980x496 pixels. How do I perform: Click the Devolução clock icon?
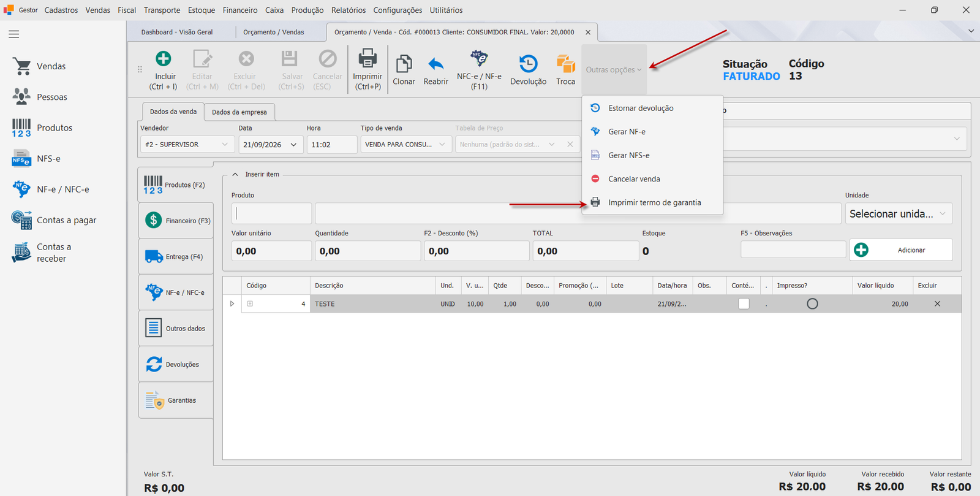pyautogui.click(x=528, y=64)
